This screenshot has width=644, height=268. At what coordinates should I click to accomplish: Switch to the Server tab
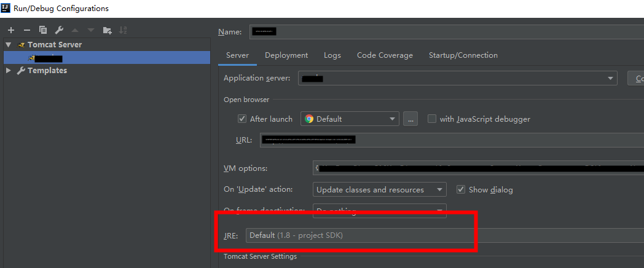point(237,55)
